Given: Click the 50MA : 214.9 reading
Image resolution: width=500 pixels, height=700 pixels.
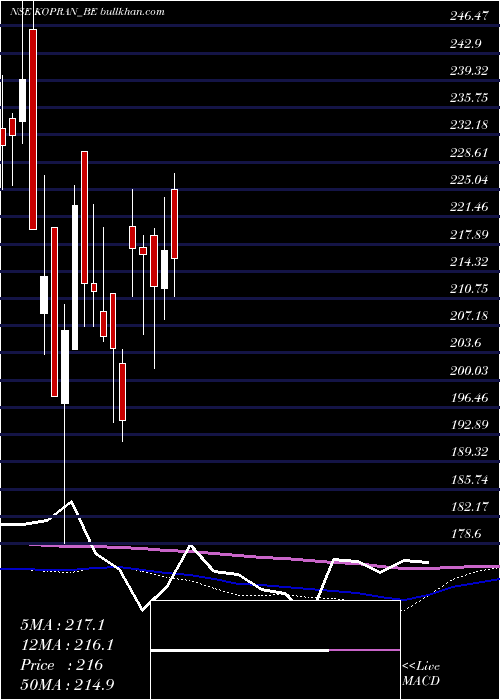Looking at the screenshot, I should [x=67, y=685].
